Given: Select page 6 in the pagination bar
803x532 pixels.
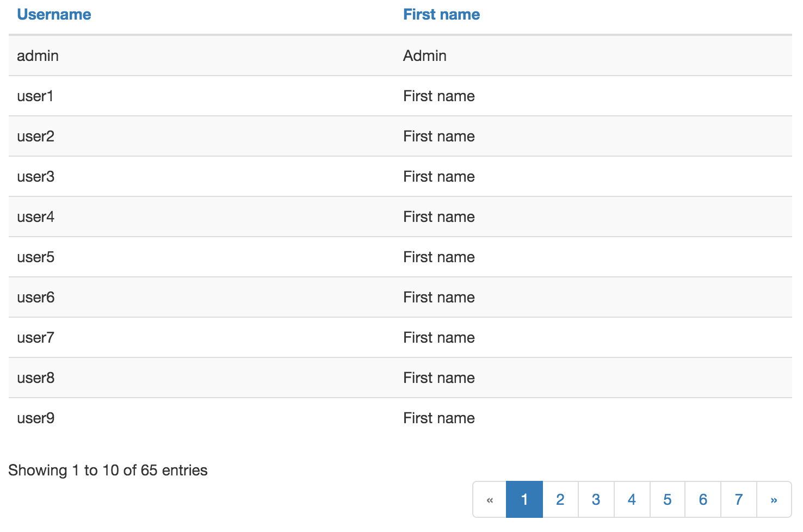Looking at the screenshot, I should 703,499.
